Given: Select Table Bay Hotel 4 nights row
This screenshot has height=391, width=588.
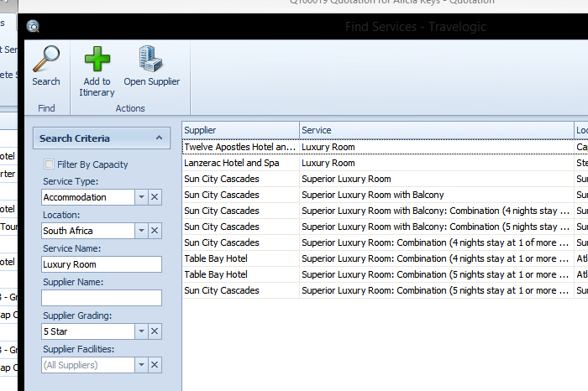Looking at the screenshot, I should [x=385, y=258].
